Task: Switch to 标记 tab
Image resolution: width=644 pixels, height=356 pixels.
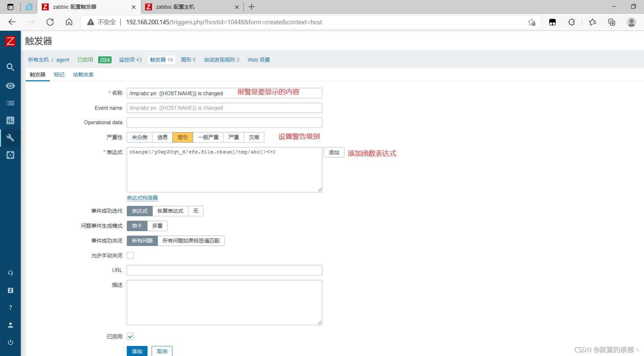Action: [59, 75]
